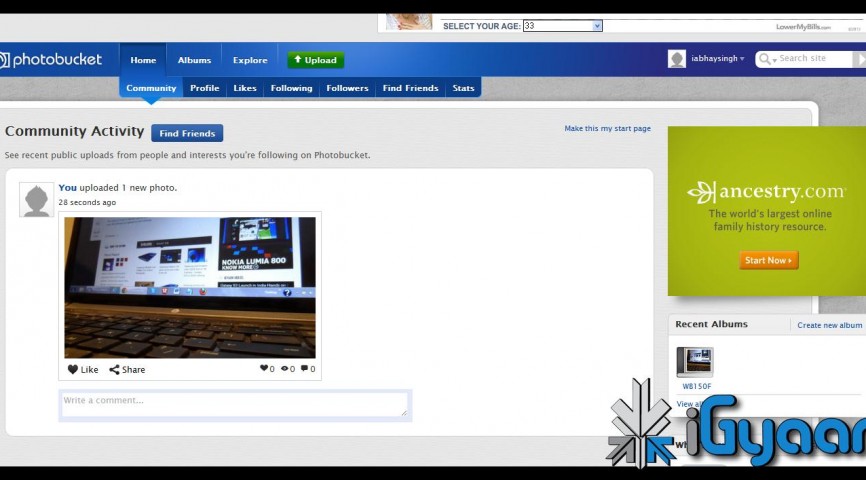866x480 pixels.
Task: Click Make this my start page link
Action: [607, 129]
